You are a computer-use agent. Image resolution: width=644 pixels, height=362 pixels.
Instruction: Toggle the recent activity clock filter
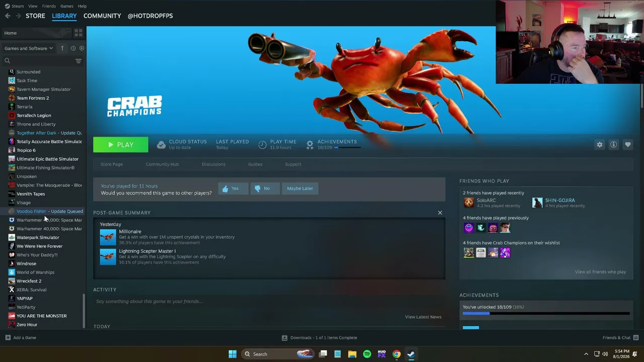tap(73, 48)
